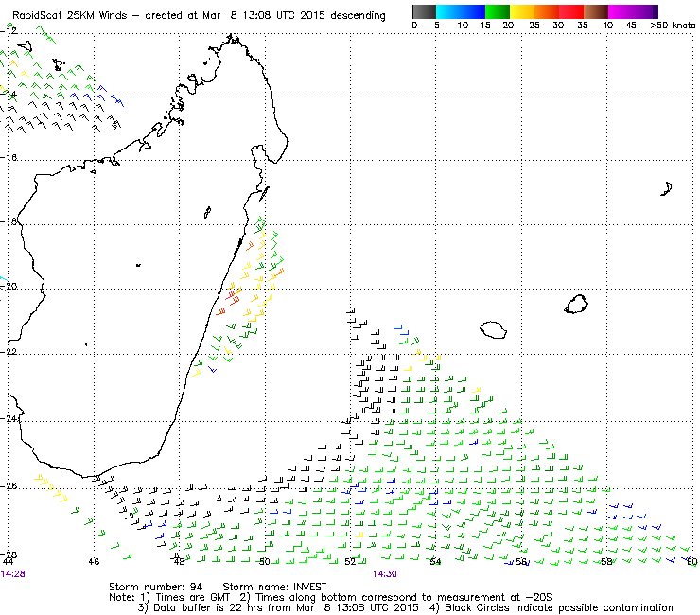
Task: Click the green 15-20 knots legend swatch
Action: click(498, 11)
